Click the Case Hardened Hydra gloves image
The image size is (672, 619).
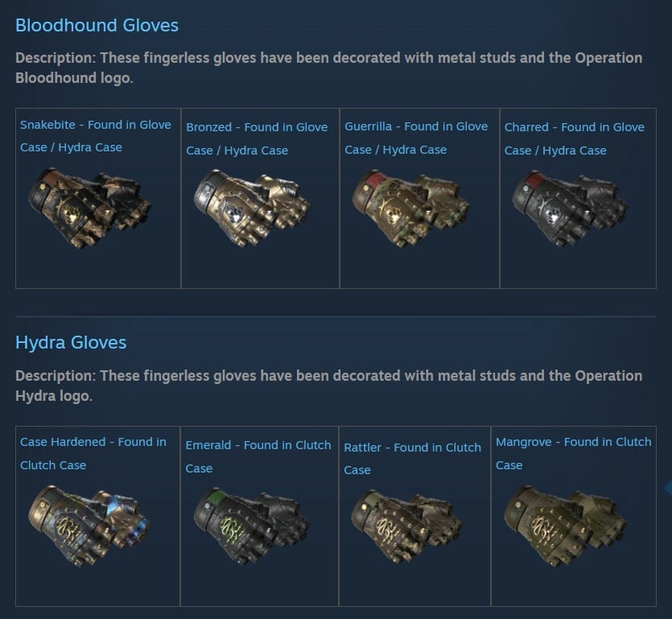point(89,526)
